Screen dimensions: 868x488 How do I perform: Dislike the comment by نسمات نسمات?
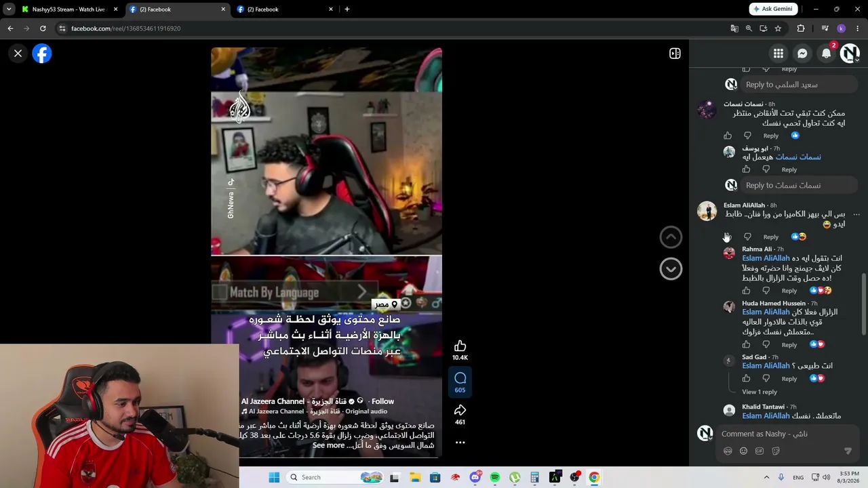coord(747,136)
